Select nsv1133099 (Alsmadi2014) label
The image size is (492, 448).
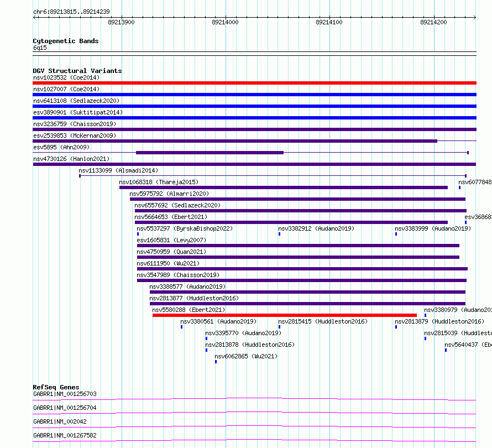click(x=118, y=170)
